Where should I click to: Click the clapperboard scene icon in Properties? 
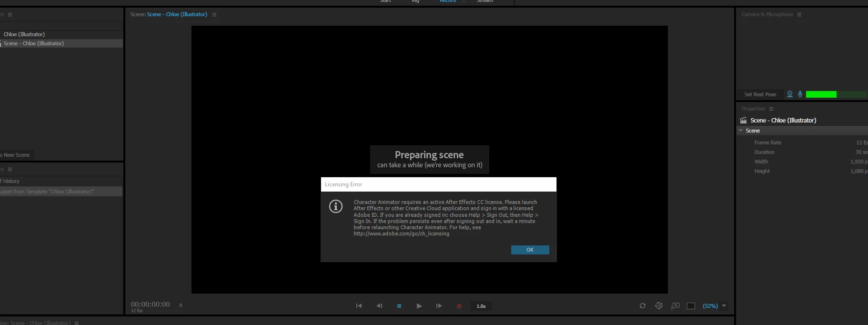pyautogui.click(x=743, y=121)
